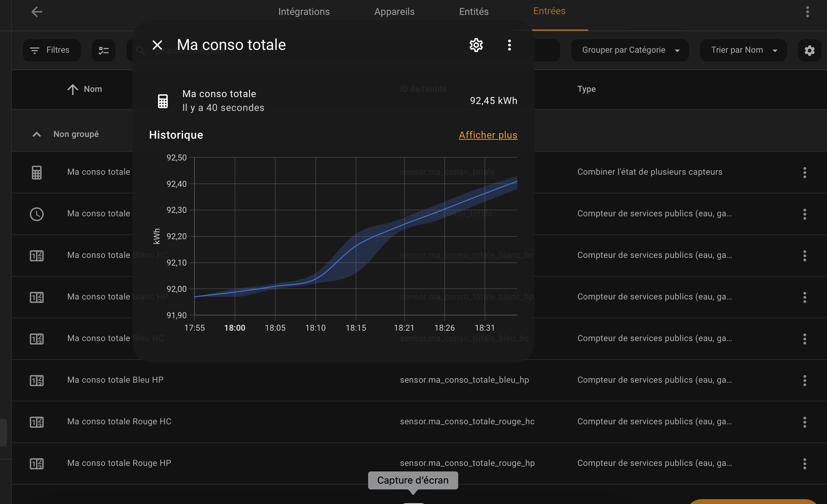Screen dimensions: 827x504
Task: Open three-dot menu for Rouge HP row
Action: (x=804, y=463)
